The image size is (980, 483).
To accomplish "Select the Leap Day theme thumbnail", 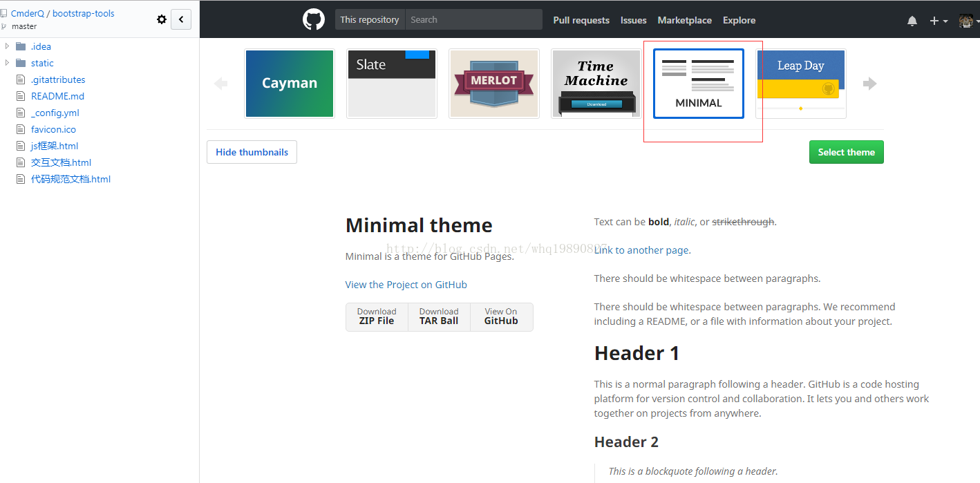I will coord(801,84).
